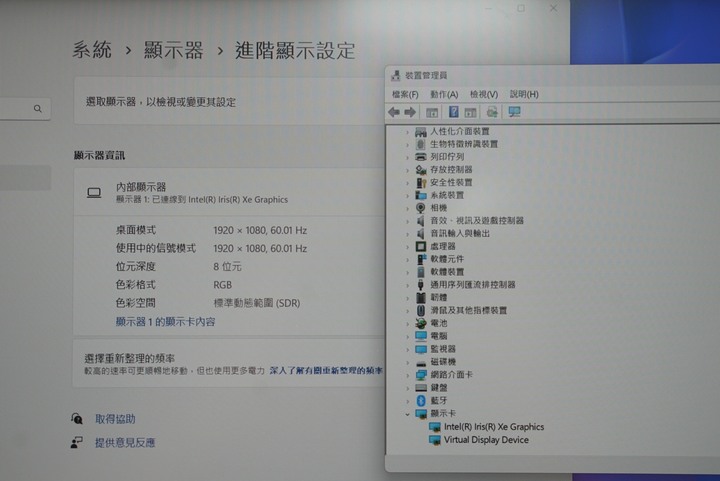Image resolution: width=720 pixels, height=481 pixels.
Task: Select the 軟體裝置 icon
Action: pyautogui.click(x=421, y=272)
